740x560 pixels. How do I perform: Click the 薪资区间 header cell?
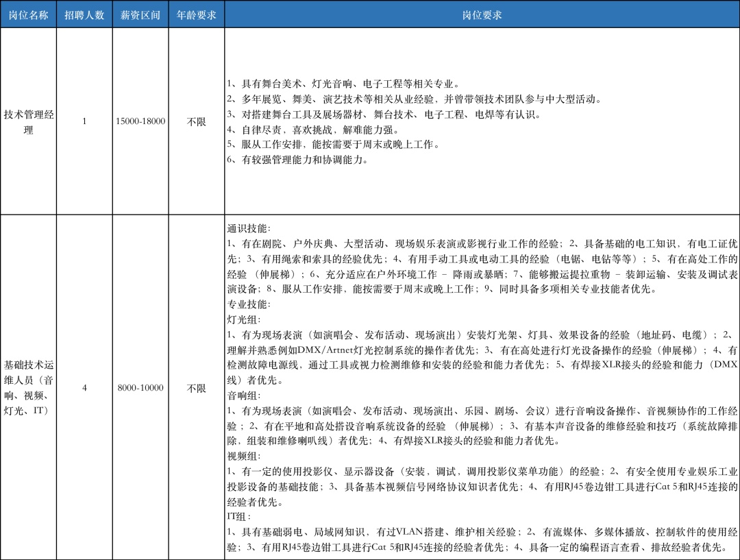coord(140,15)
